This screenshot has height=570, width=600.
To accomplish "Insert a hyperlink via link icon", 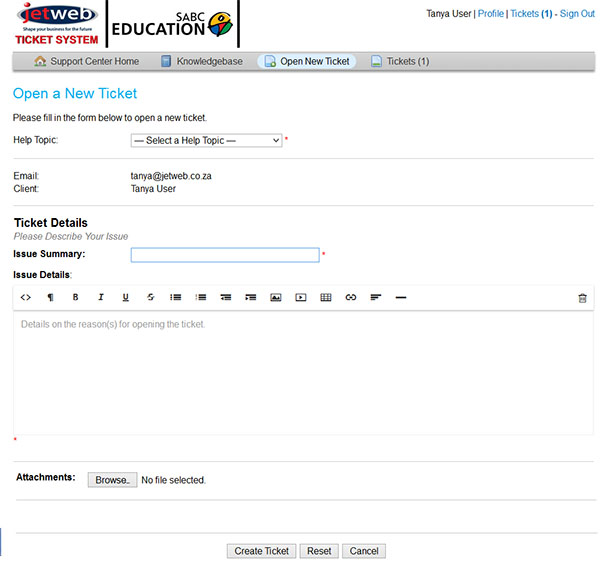I will 351,298.
